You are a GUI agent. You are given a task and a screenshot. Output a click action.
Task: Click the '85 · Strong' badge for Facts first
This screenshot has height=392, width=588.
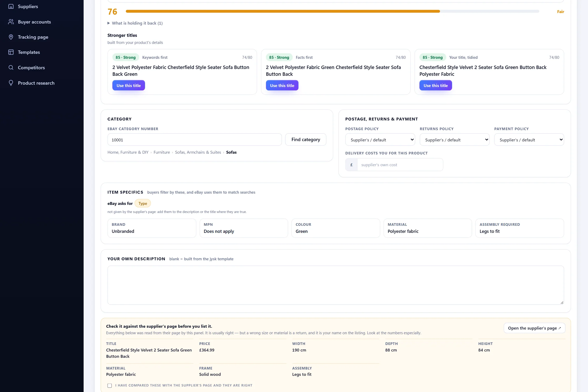pyautogui.click(x=279, y=57)
